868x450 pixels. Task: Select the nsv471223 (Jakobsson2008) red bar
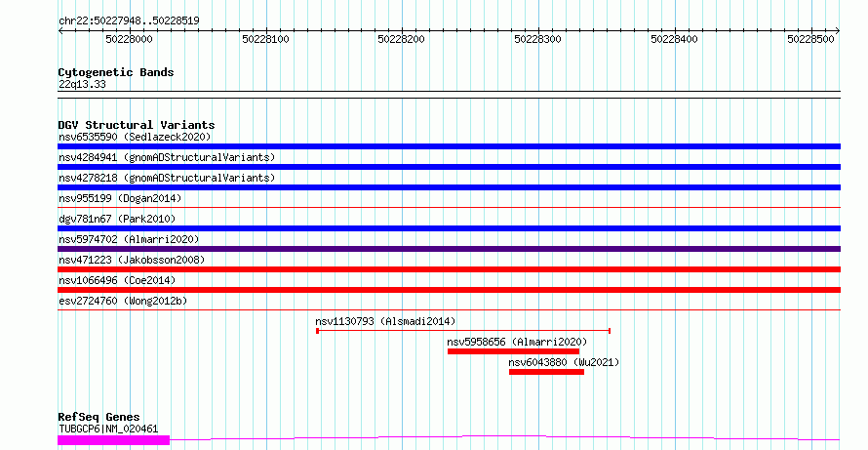click(x=449, y=269)
